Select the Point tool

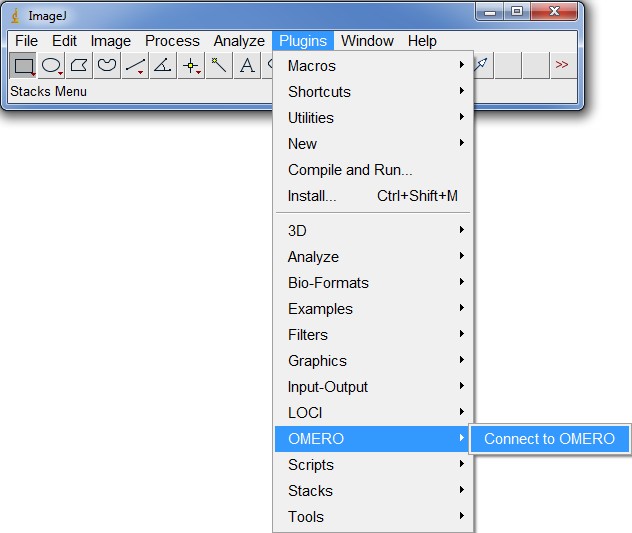click(x=191, y=66)
